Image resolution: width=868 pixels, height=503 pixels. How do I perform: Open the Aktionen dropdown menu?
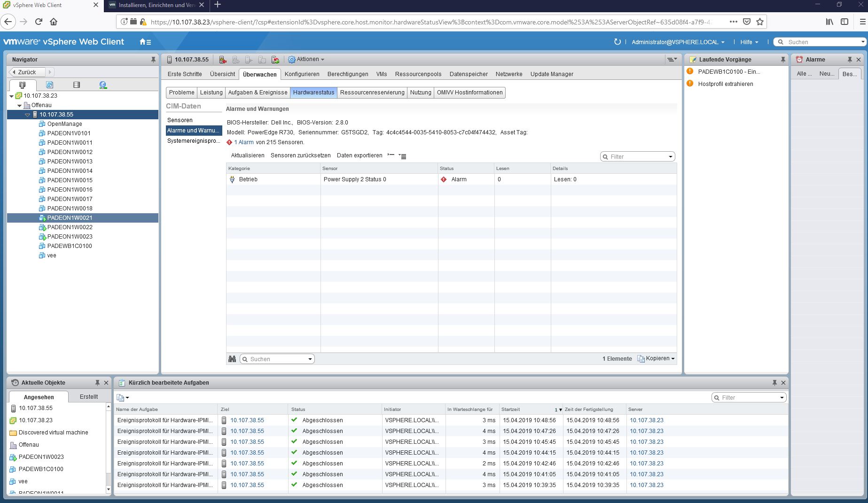coord(306,59)
